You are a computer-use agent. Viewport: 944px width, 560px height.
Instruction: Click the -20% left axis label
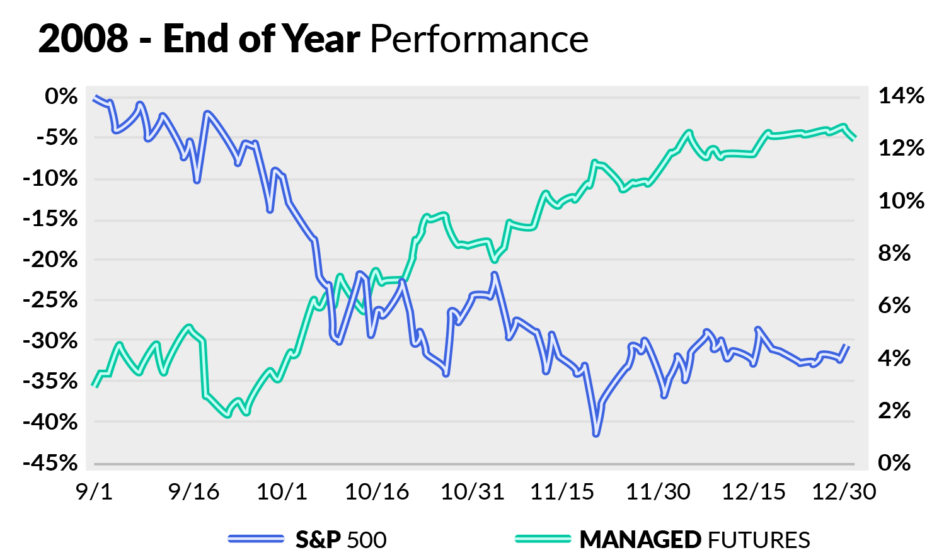(x=50, y=259)
